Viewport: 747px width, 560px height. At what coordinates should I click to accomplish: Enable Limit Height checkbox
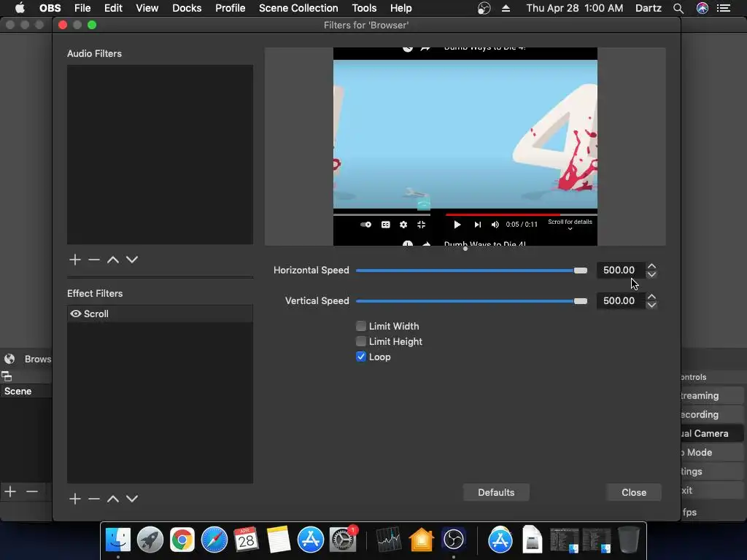coord(361,341)
